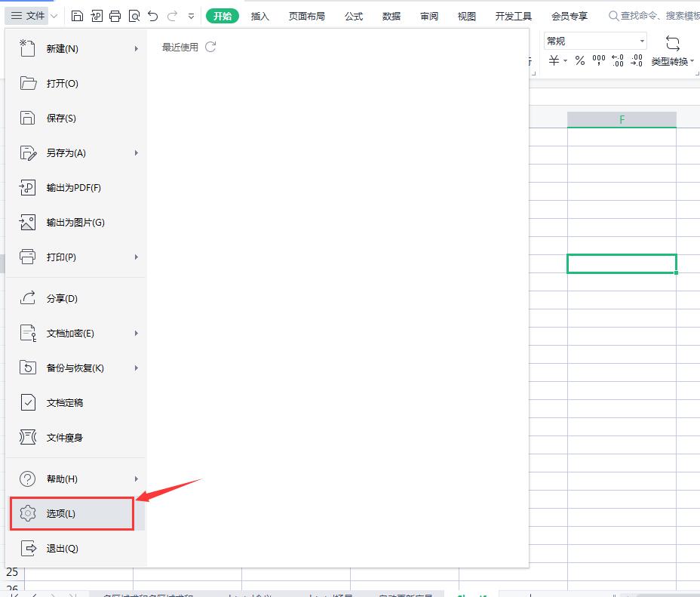The width and height of the screenshot is (700, 597).
Task: Expand the 新建(N) submenu arrow
Action: (x=137, y=48)
